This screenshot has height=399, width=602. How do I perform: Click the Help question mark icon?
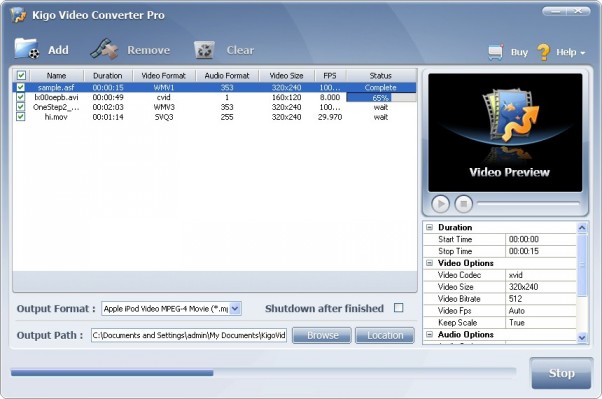(543, 52)
